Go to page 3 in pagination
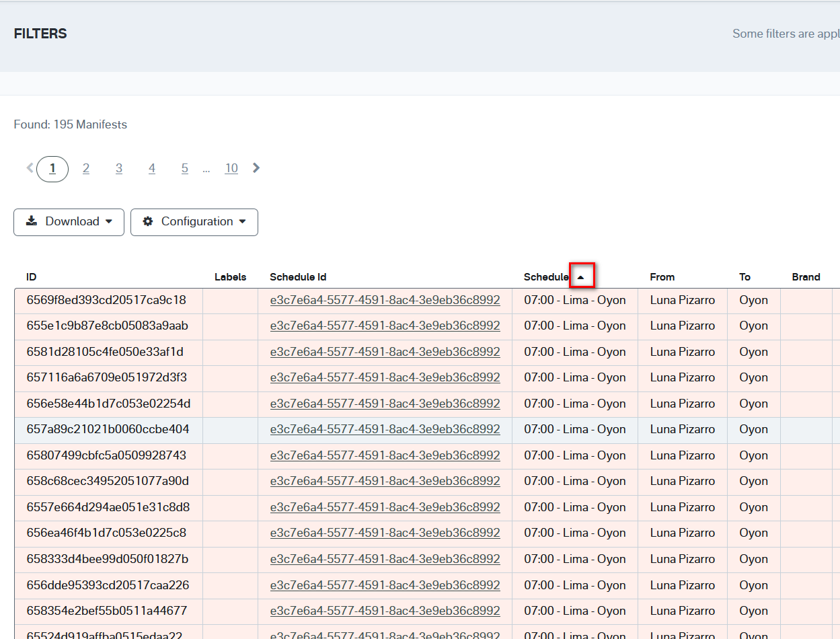Viewport: 840px width, 639px height. click(x=119, y=169)
